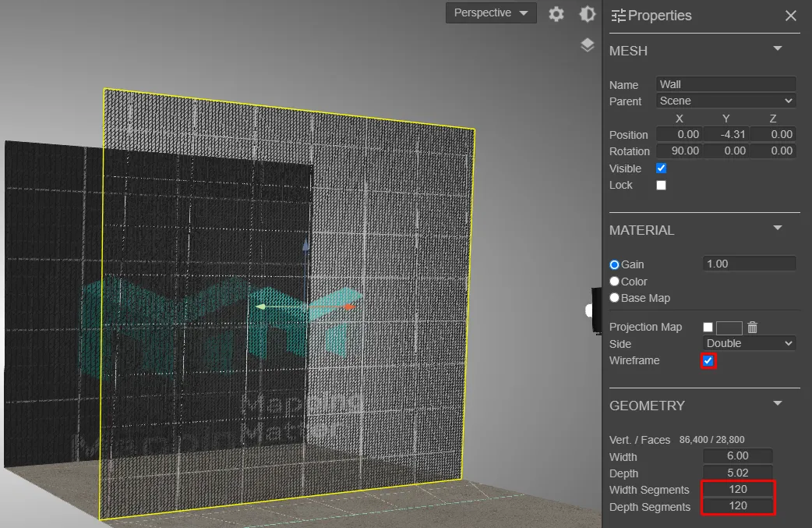812x528 pixels.
Task: Collapse the GEOMETRY section
Action: 777,404
